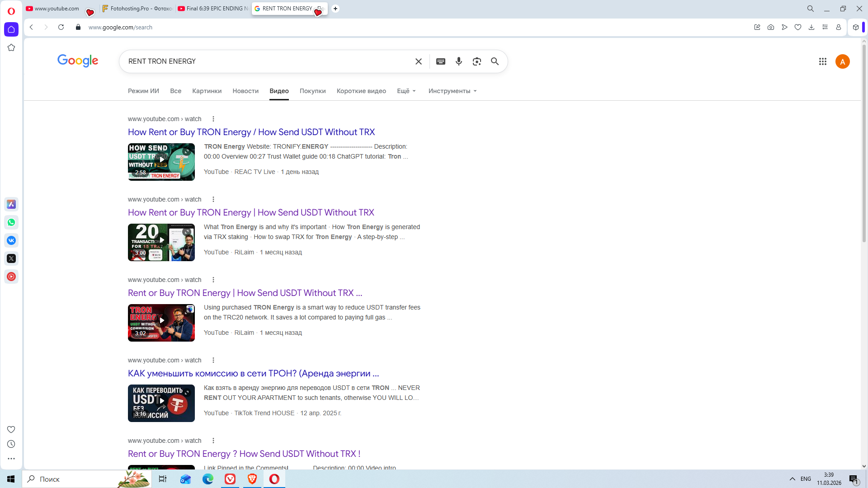This screenshot has width=868, height=488.
Task: Open first How Rent or Buy TRON link
Action: point(251,132)
